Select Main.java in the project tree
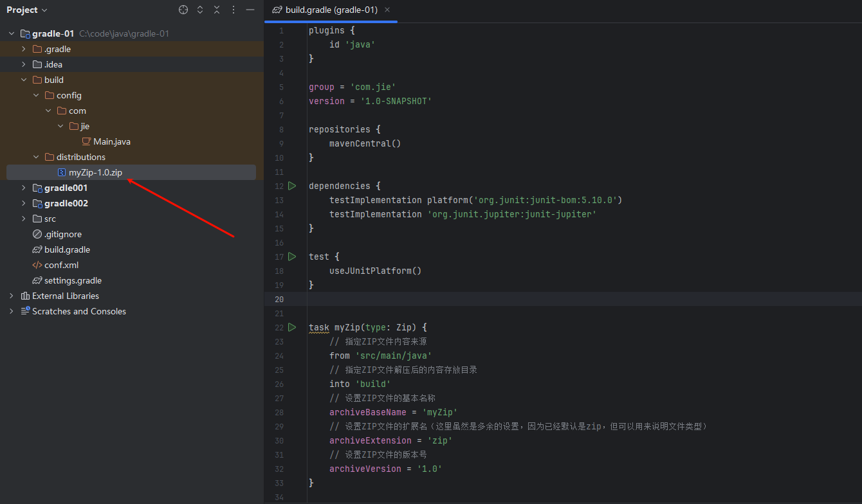 pos(112,141)
